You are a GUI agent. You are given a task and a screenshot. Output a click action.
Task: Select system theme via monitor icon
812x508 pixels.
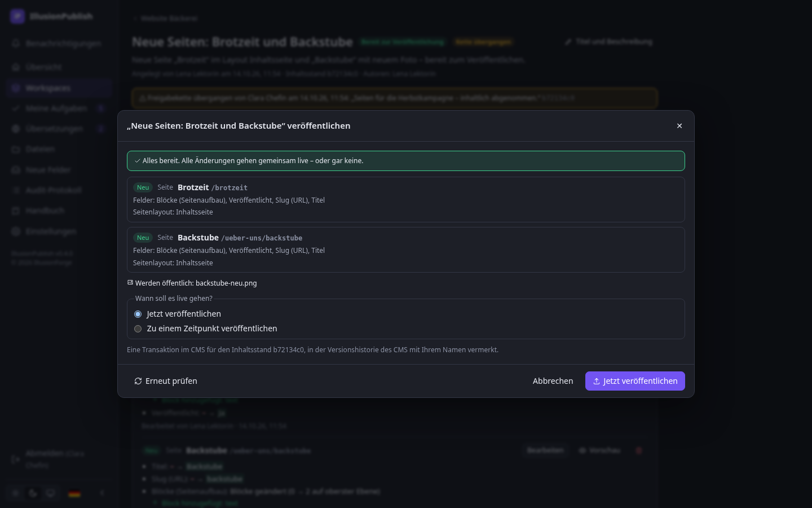pyautogui.click(x=51, y=493)
